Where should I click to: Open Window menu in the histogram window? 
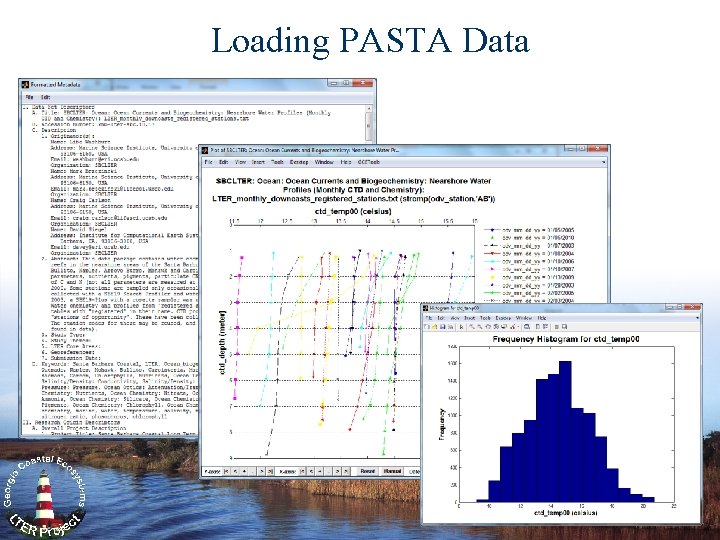[x=523, y=318]
